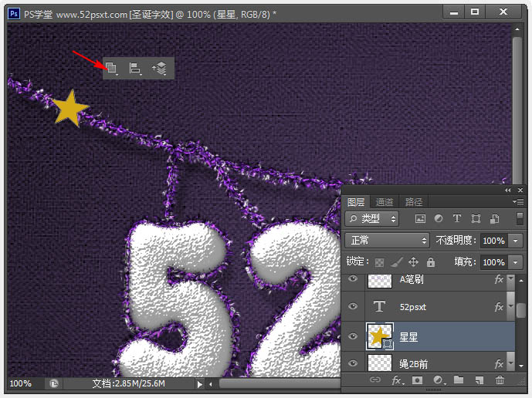Click the fill 100% value field
This screenshot has height=398, width=532.
point(493,262)
